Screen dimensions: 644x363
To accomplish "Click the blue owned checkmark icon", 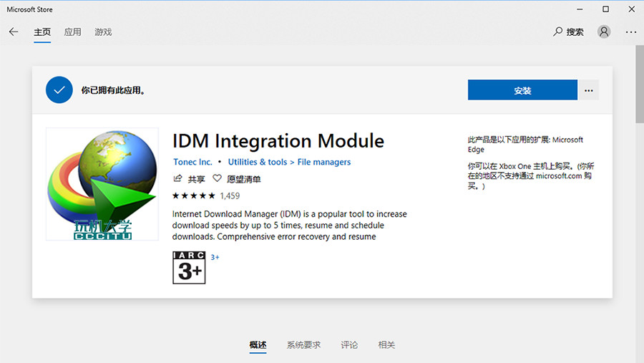I will [59, 90].
